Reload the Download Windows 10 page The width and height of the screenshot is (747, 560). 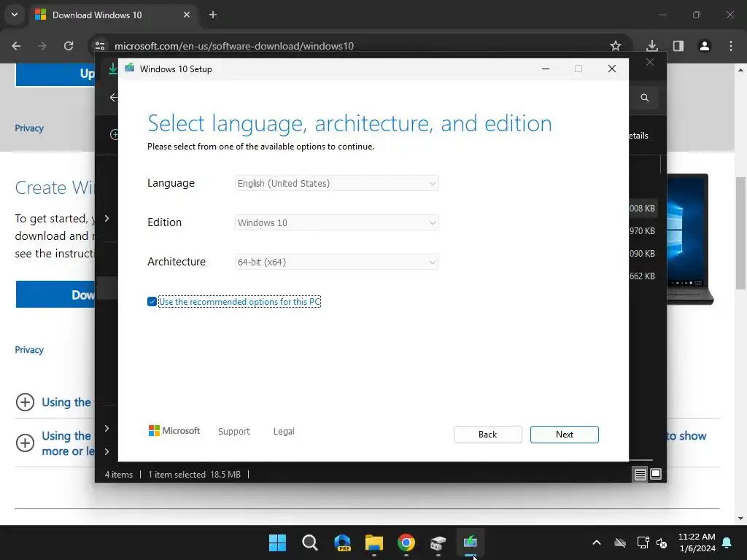(69, 46)
